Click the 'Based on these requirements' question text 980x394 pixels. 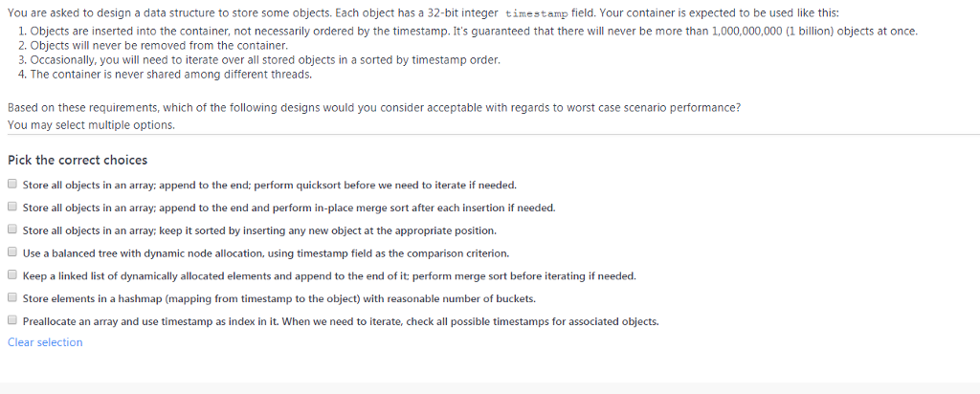pyautogui.click(x=373, y=108)
